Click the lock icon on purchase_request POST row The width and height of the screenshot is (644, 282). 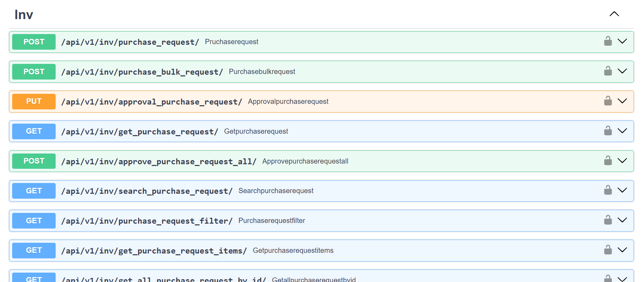pos(607,41)
